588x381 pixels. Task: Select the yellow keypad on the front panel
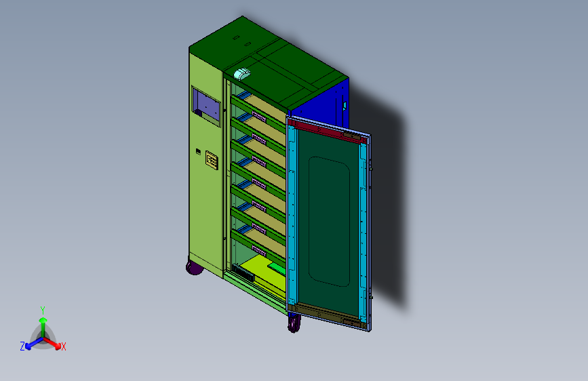[212, 161]
